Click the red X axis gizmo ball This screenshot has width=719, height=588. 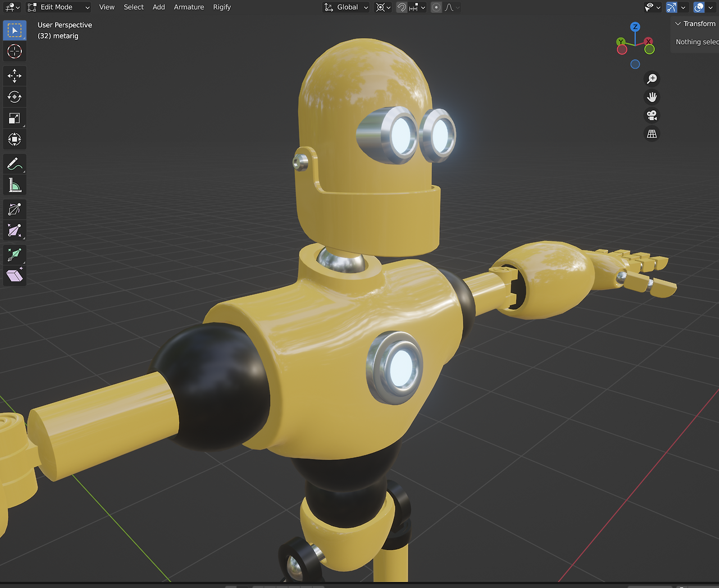[x=649, y=42]
